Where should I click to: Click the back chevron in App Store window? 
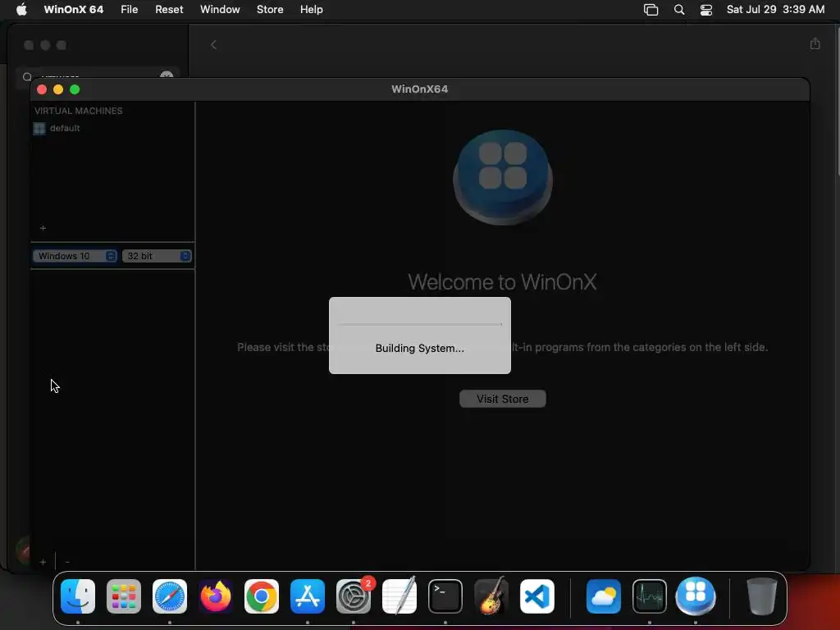pos(213,45)
